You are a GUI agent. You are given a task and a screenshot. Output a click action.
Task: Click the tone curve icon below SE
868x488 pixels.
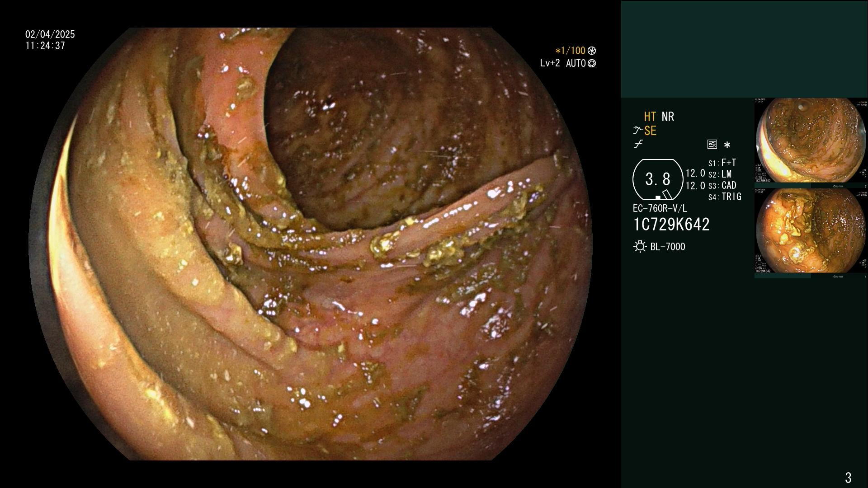[638, 144]
